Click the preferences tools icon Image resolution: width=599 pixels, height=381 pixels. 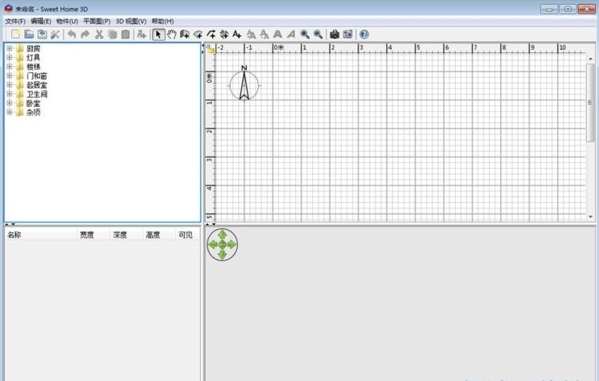[x=55, y=34]
